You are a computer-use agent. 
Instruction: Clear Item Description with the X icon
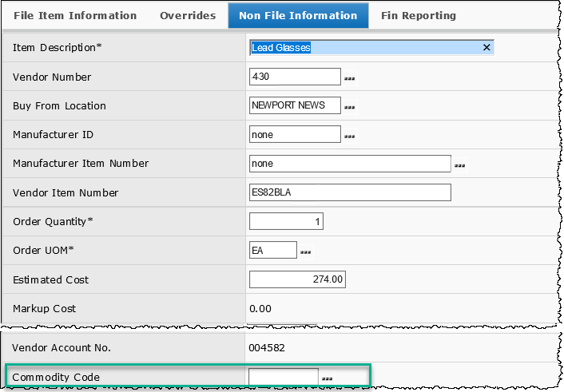point(486,48)
